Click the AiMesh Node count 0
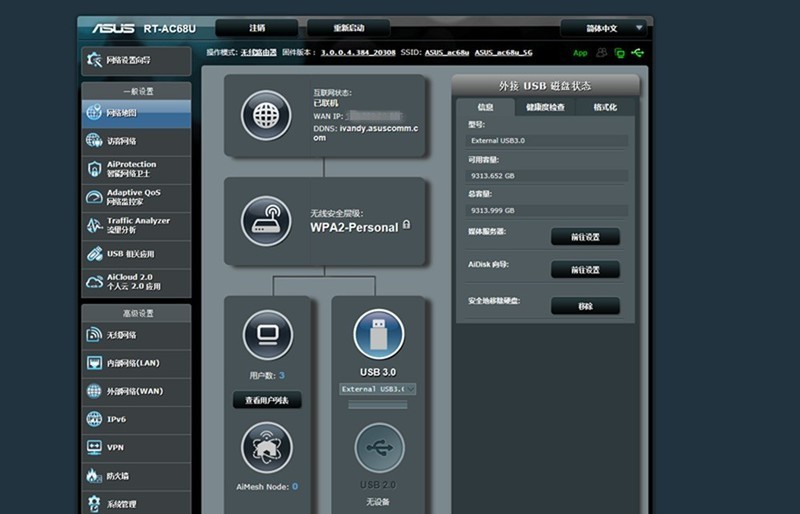 (x=295, y=486)
